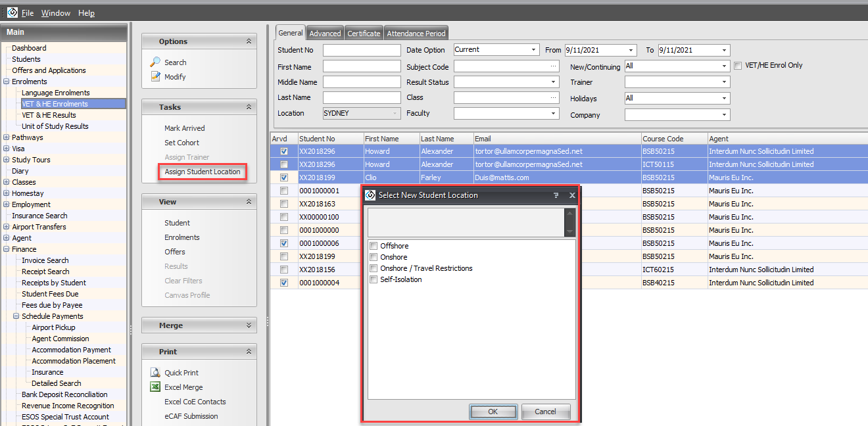This screenshot has width=868, height=426.
Task: Click the Excel Merge icon
Action: [x=155, y=387]
